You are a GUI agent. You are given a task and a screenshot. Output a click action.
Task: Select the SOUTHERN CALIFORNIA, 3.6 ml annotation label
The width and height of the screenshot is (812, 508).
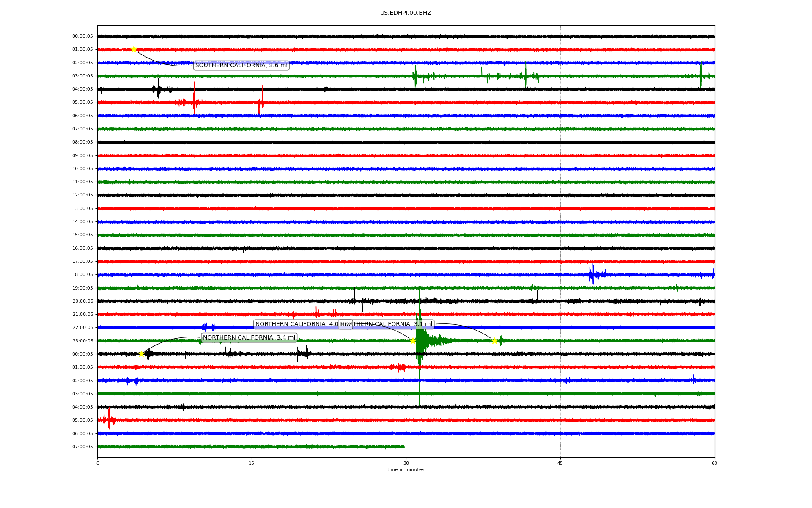(x=241, y=65)
